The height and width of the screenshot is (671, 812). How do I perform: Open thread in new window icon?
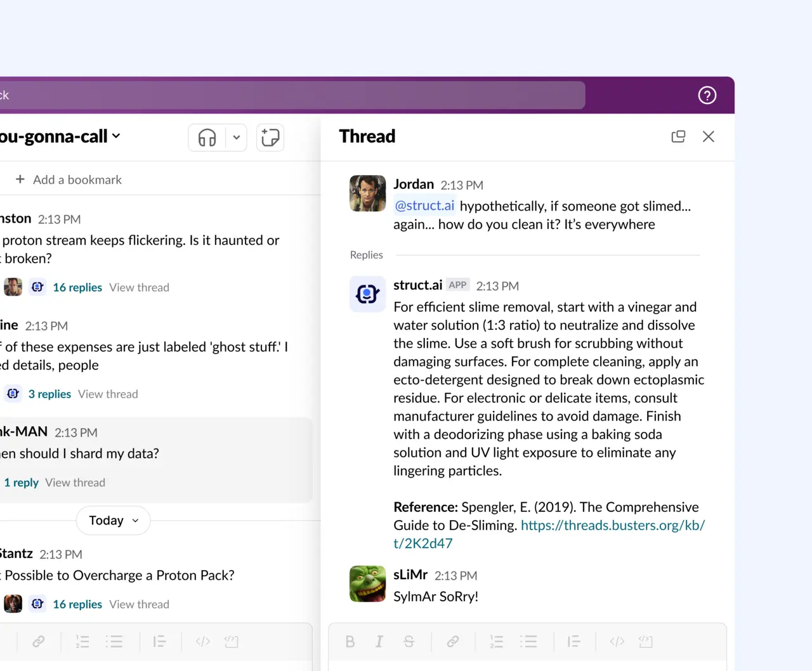click(x=678, y=136)
